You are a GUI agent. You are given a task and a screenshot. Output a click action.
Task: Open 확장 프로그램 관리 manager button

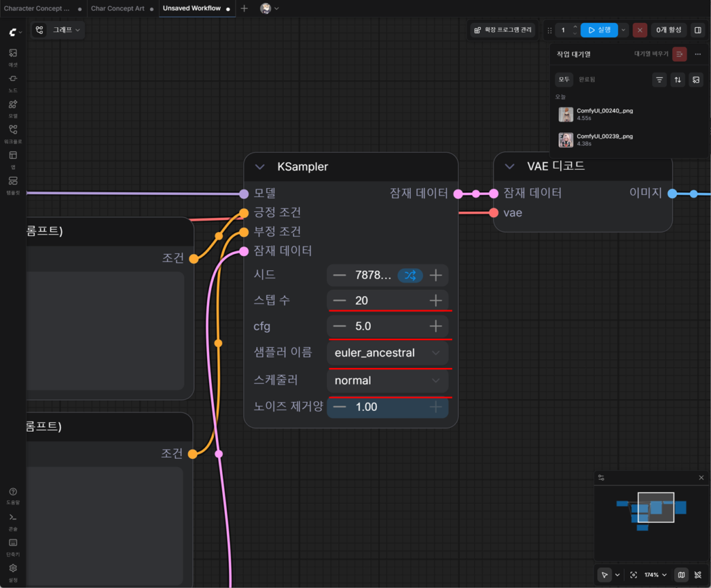tap(503, 30)
